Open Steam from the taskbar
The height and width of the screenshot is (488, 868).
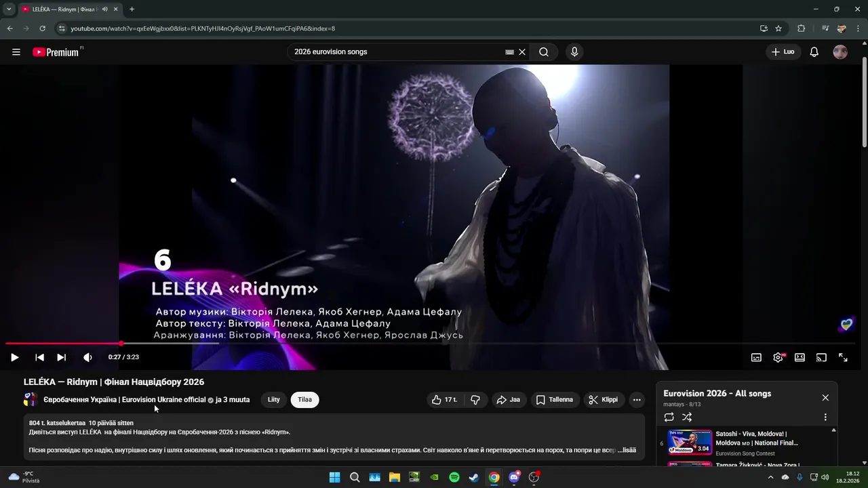tap(474, 477)
